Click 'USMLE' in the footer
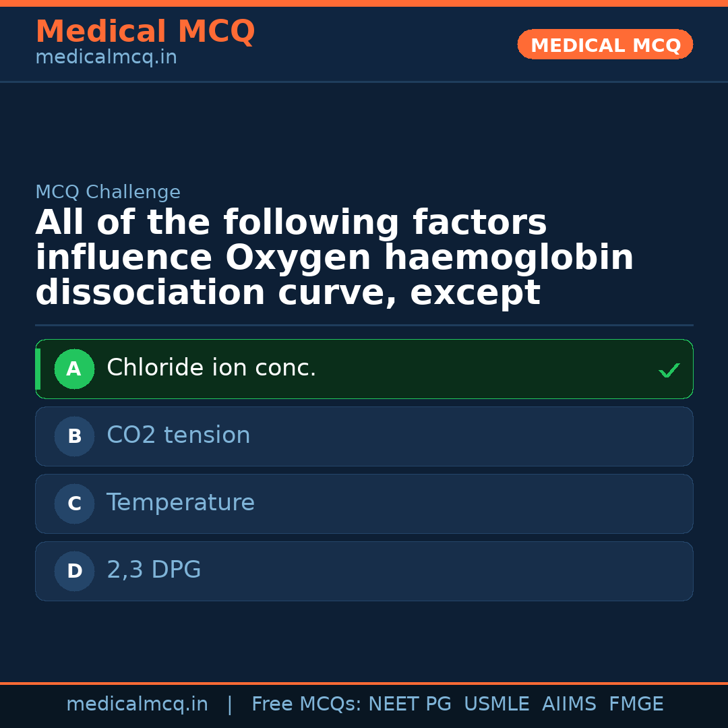This screenshot has width=728, height=728. 496,704
